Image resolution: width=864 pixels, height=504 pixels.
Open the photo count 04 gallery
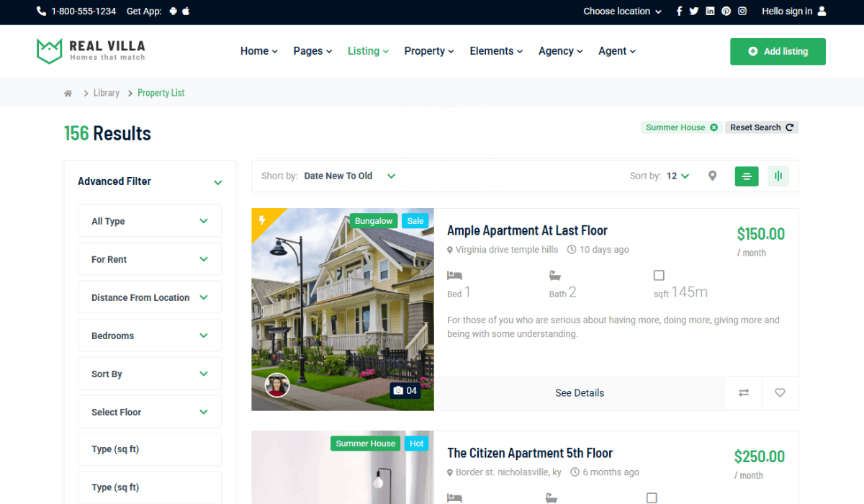tap(405, 391)
